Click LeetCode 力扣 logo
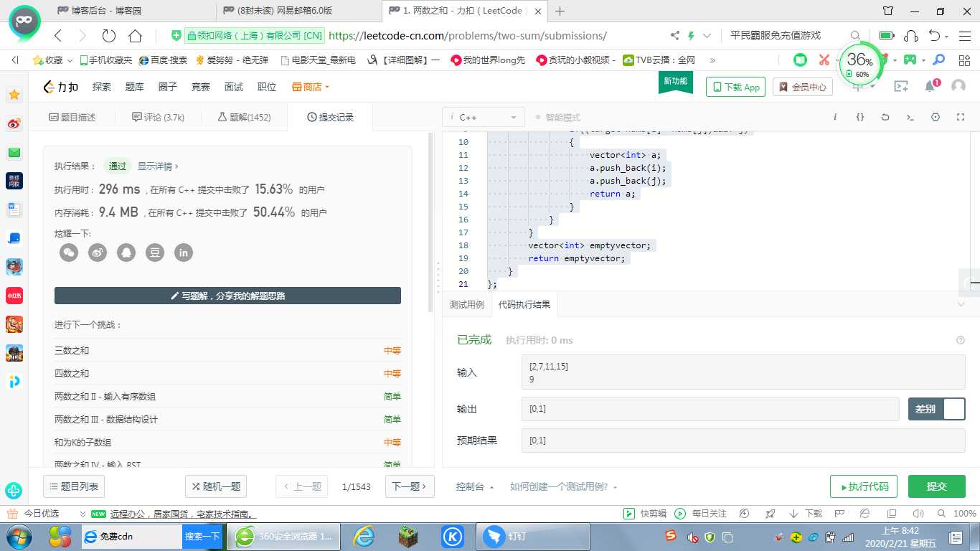The width and height of the screenshot is (980, 551). point(61,87)
